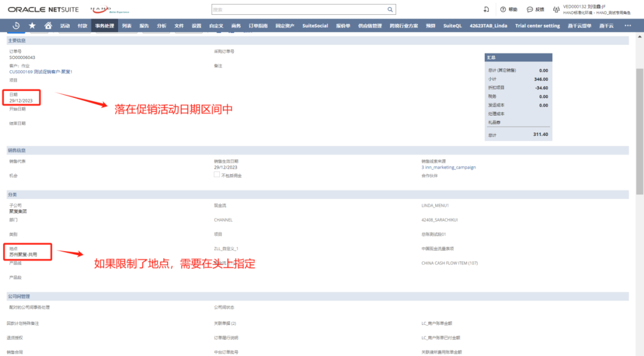This screenshot has width=644, height=356.
Task: Open the 燕千云提单 menu
Action: pos(580,26)
